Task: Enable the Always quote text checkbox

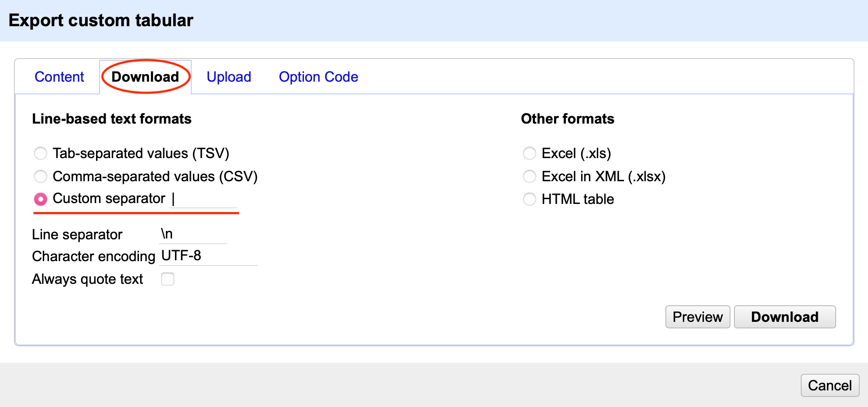Action: coord(168,279)
